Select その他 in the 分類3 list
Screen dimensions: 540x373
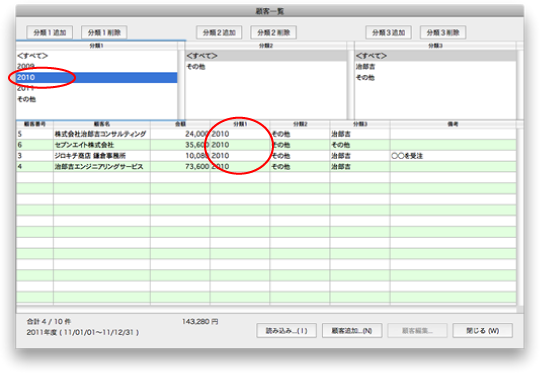coord(435,77)
